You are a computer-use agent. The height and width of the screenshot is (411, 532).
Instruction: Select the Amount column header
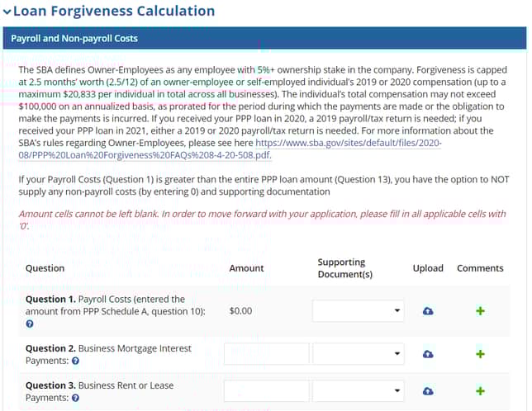[246, 268]
